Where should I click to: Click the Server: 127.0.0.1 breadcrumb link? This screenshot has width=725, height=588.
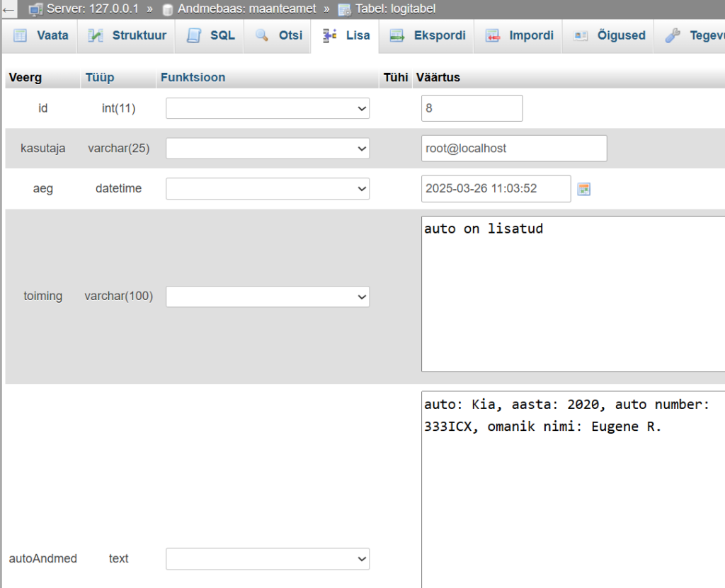click(x=92, y=9)
